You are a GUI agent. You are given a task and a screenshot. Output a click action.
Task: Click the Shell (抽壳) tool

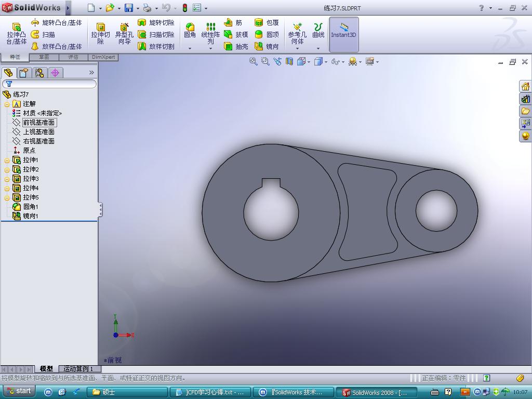coord(236,46)
